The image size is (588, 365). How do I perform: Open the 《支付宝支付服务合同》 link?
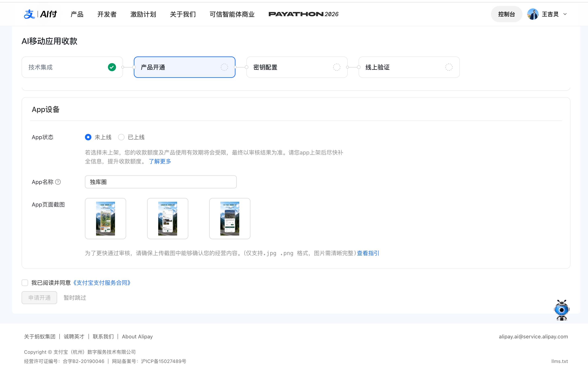tap(102, 283)
